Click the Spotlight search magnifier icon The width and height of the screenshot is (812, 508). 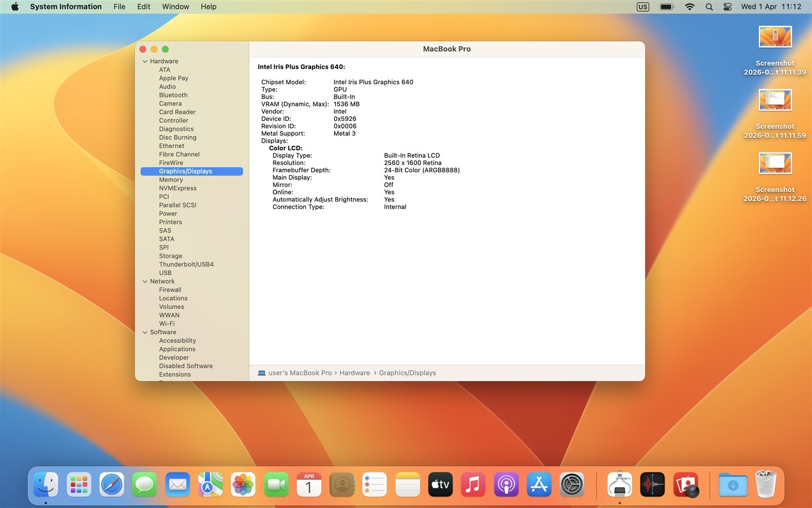[x=709, y=7]
